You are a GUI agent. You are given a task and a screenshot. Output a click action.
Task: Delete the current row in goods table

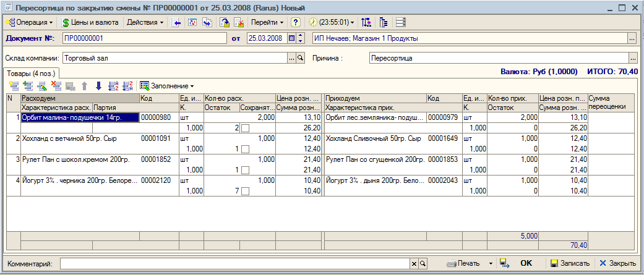pyautogui.click(x=56, y=86)
